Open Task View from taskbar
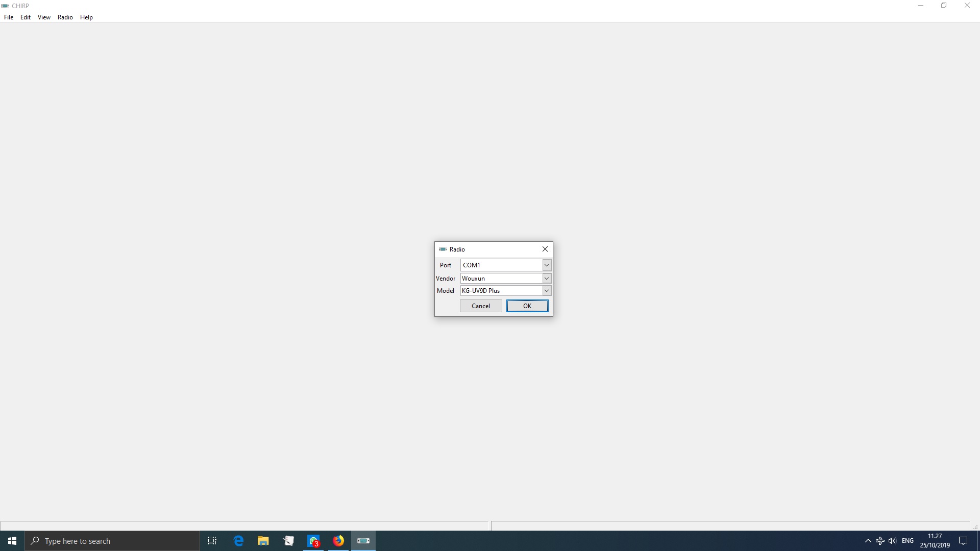Screen dimensions: 980x551 (x=212, y=541)
